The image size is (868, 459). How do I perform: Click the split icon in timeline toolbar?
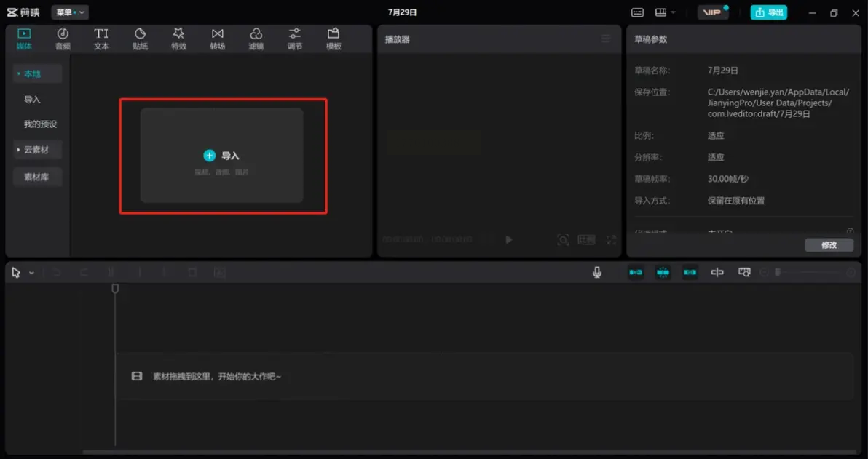tap(111, 272)
